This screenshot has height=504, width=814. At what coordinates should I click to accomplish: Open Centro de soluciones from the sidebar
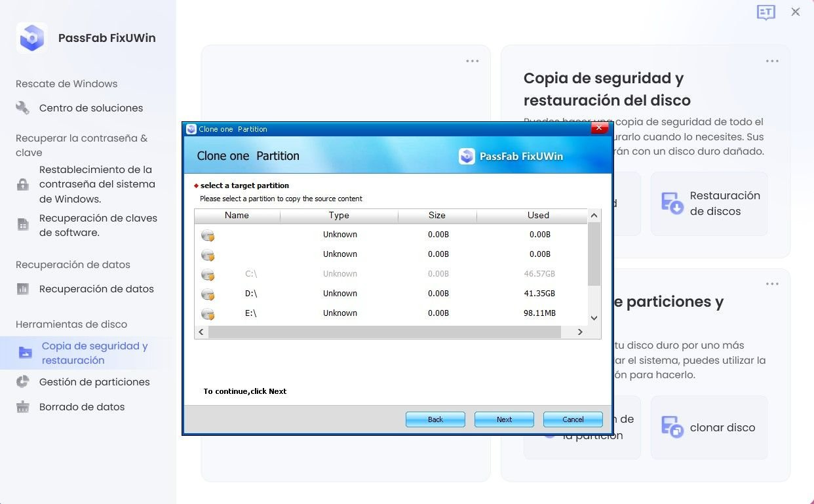click(x=91, y=107)
